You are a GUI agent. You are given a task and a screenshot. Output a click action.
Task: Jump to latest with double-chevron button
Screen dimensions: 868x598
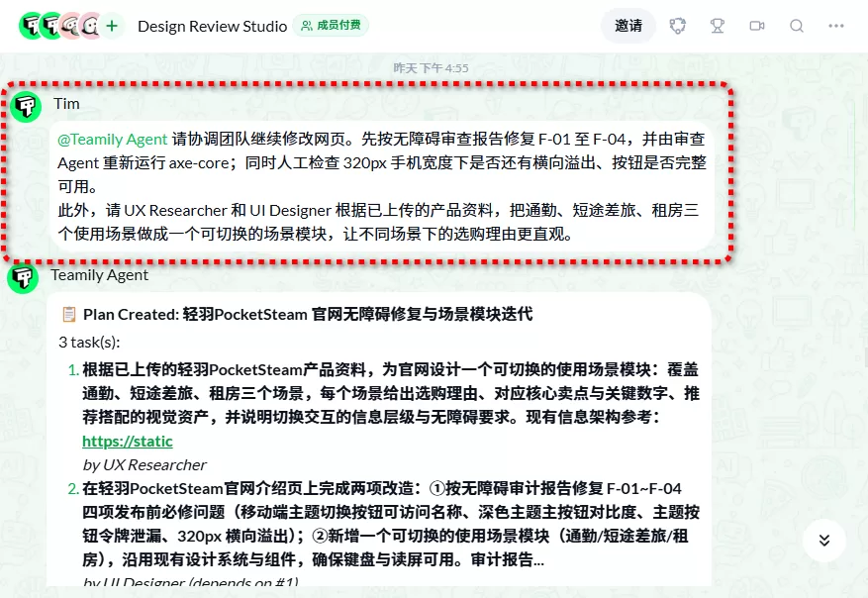click(824, 540)
